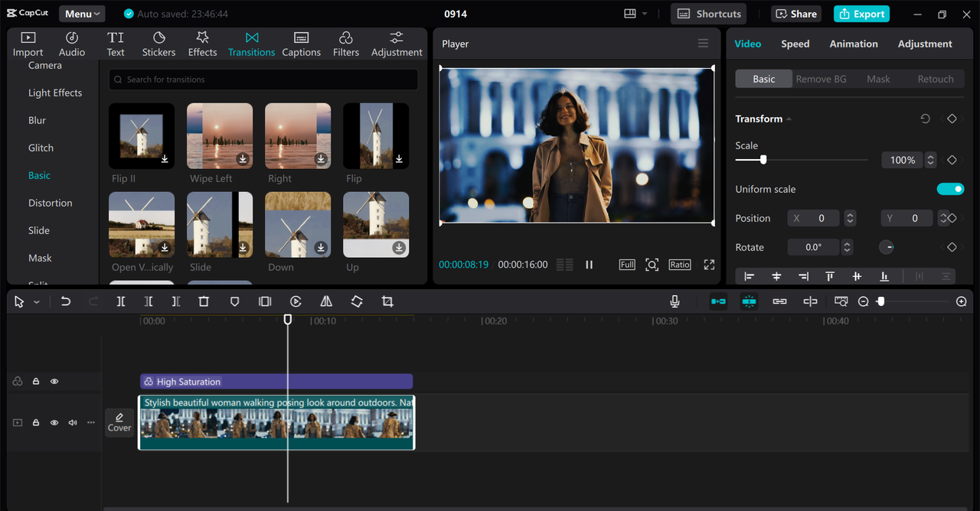Collapse the Transform section
980x511 pixels.
(x=789, y=119)
